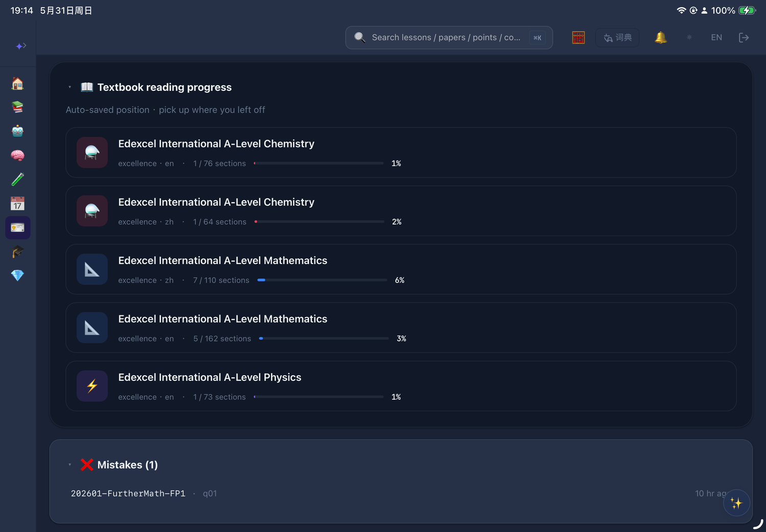Open Edexcel Mathematics textbook with 5 / 162 sections
Viewport: 766px width, 532px height.
(x=401, y=328)
